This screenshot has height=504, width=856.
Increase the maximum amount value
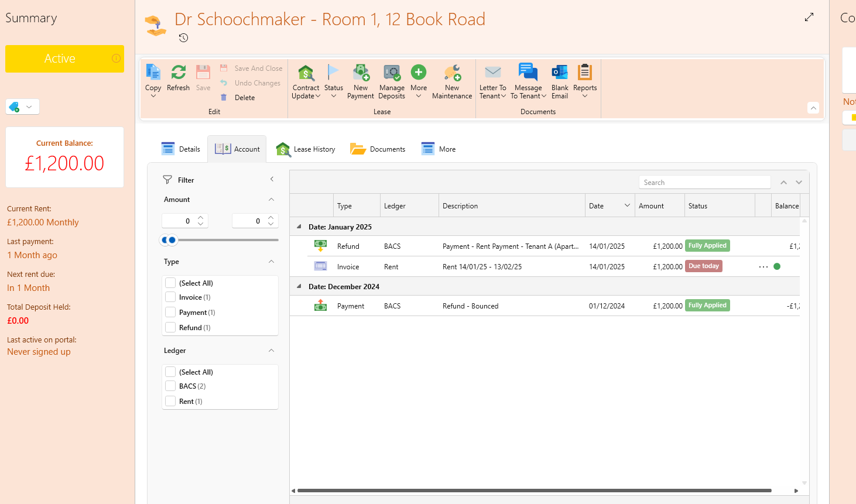pos(271,218)
